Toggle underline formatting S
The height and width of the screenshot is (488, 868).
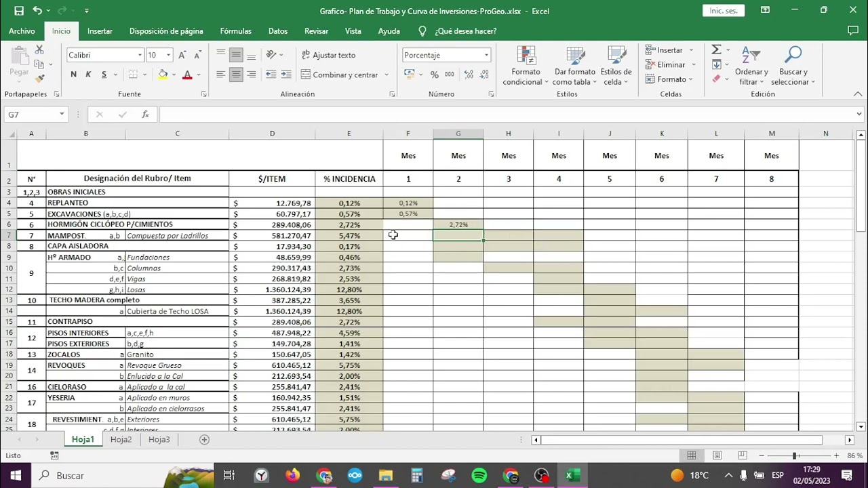coord(104,75)
